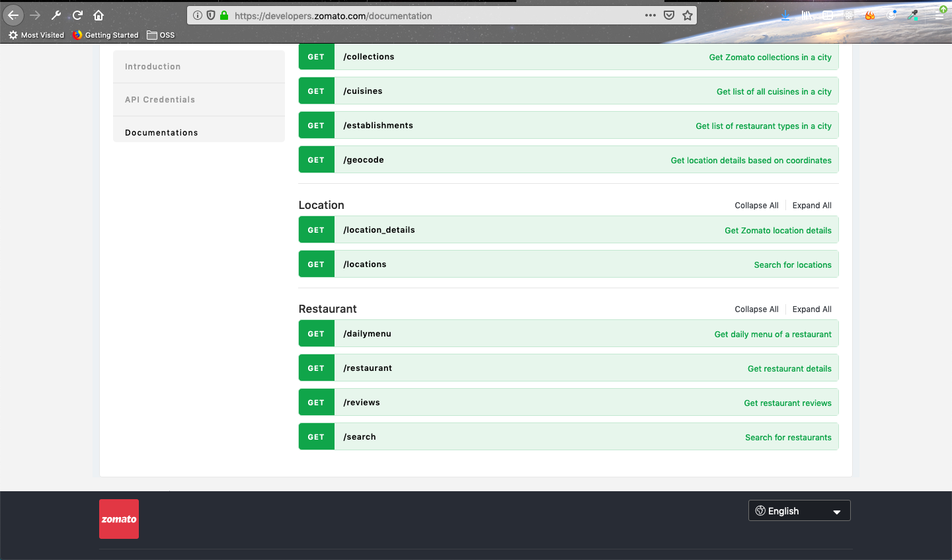Save page to Pocket

669,15
